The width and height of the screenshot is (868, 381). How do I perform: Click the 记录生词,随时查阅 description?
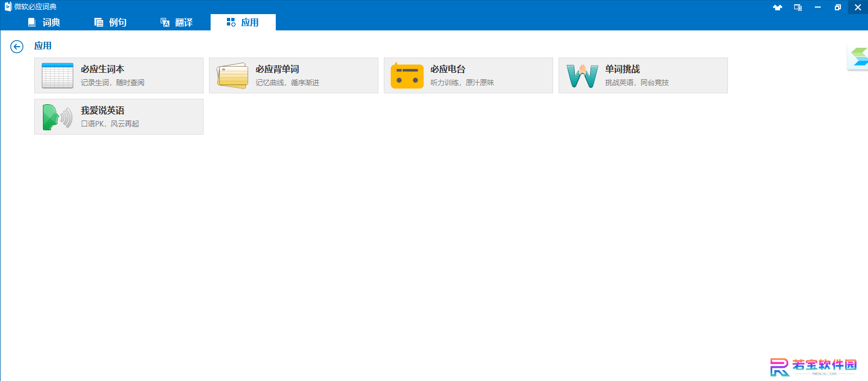click(112, 82)
